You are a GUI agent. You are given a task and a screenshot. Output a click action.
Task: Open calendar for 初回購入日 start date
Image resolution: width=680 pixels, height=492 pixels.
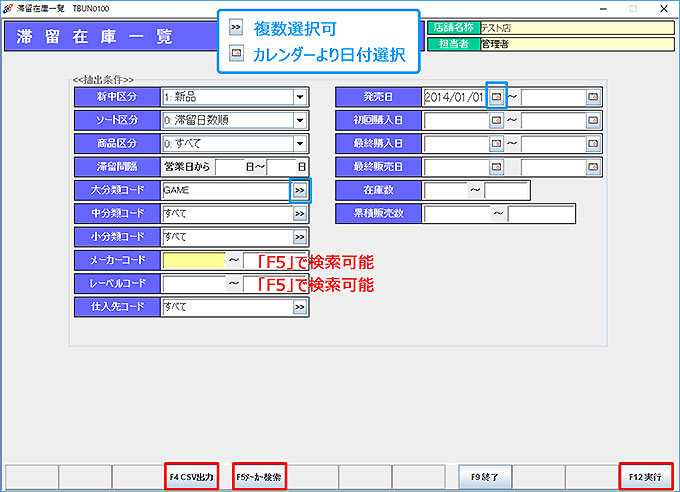(x=497, y=120)
